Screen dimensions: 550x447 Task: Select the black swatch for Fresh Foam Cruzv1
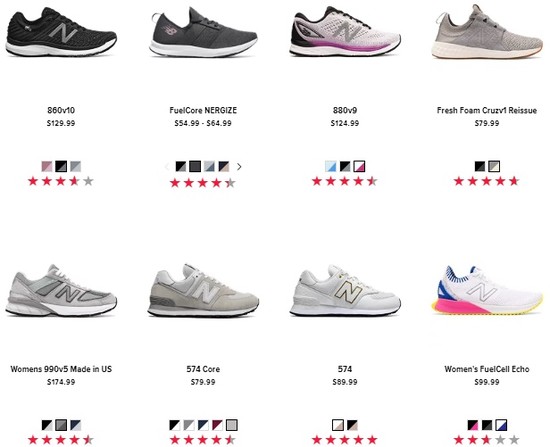pyautogui.click(x=480, y=166)
